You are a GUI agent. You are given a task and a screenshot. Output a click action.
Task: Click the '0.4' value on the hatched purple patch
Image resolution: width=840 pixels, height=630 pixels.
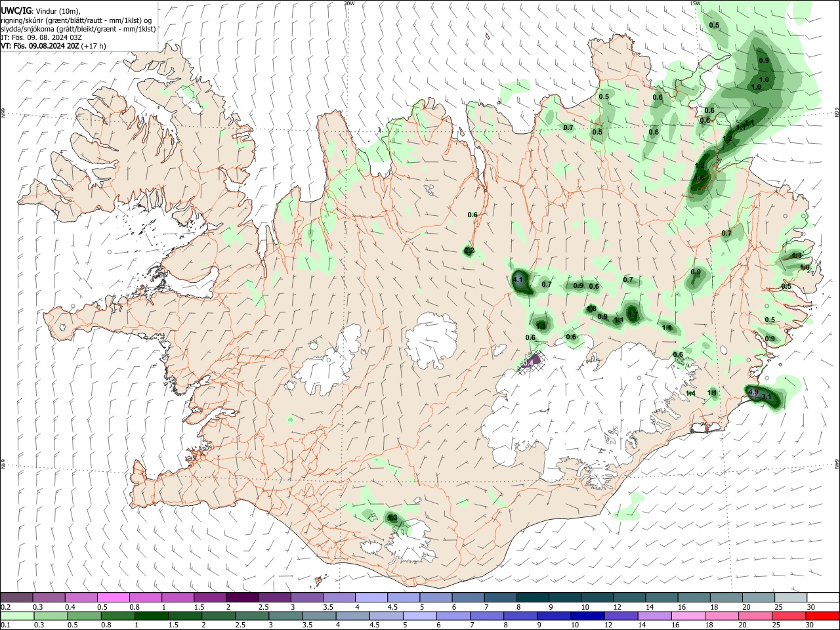[529, 362]
